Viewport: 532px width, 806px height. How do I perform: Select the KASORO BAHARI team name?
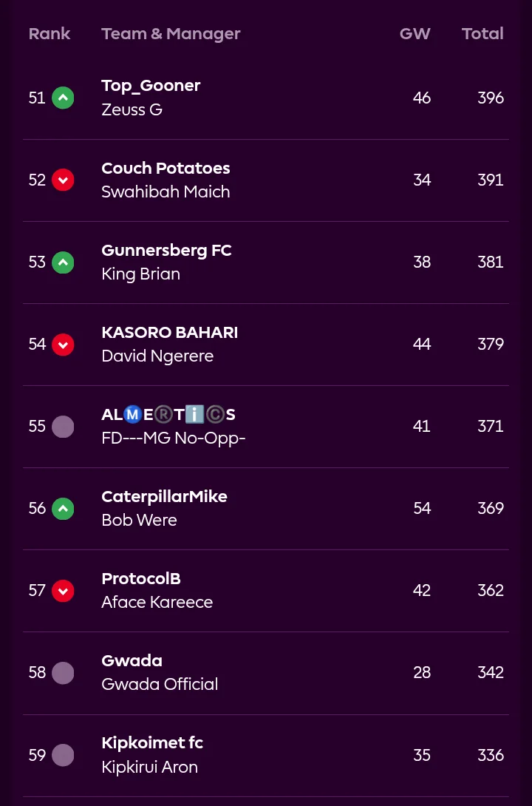point(169,333)
